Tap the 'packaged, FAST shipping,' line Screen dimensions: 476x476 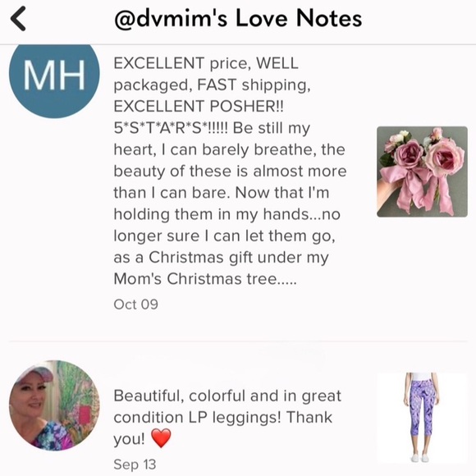point(213,85)
